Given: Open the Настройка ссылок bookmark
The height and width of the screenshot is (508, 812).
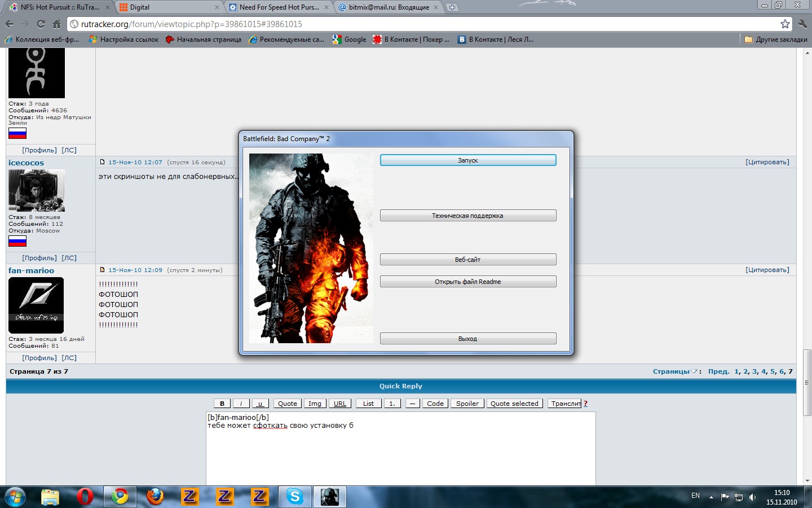Looking at the screenshot, I should (123, 40).
